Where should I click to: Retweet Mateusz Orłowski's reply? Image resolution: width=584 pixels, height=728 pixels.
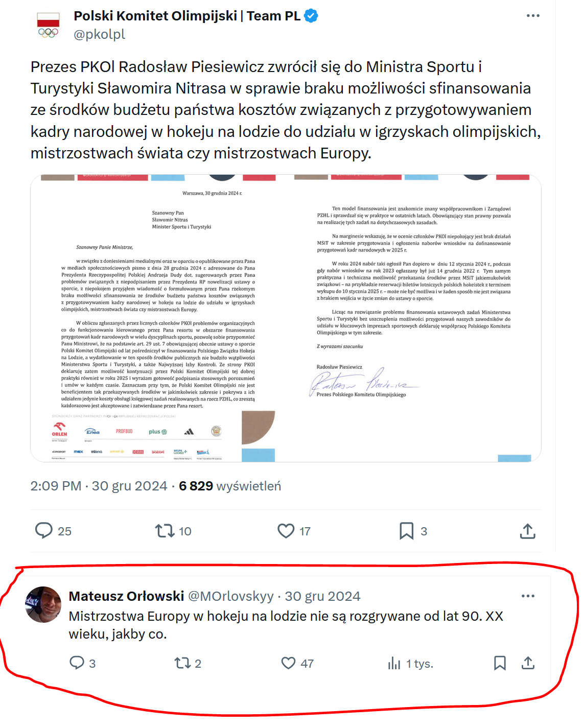click(x=182, y=663)
